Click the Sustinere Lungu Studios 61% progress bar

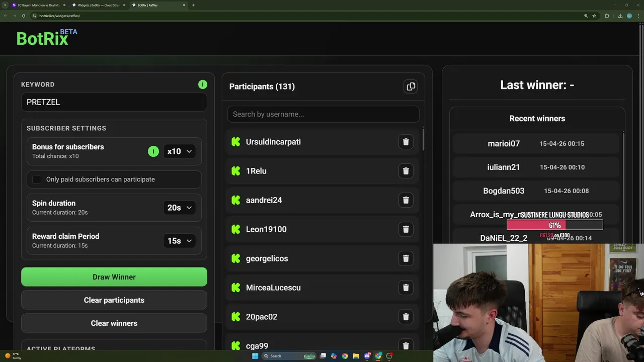point(555,225)
